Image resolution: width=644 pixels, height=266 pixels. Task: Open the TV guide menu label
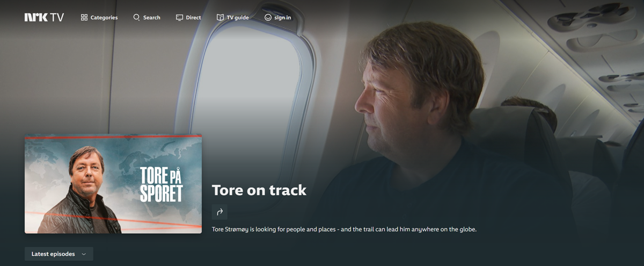point(238,18)
